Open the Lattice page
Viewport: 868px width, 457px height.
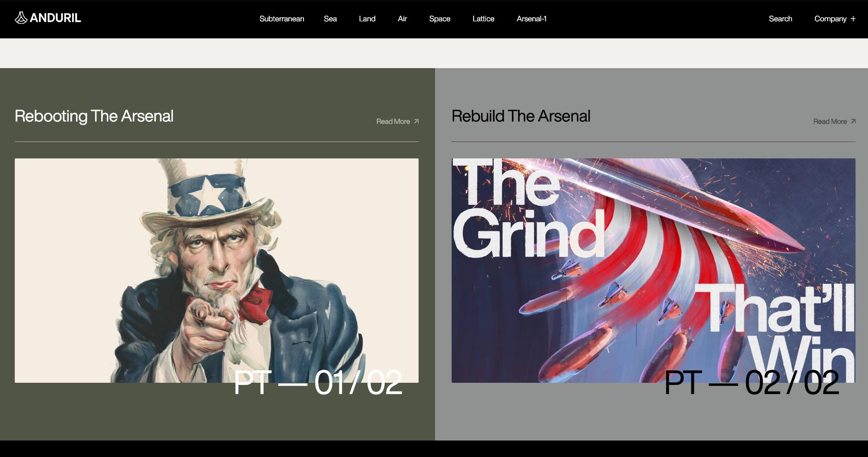pyautogui.click(x=483, y=19)
